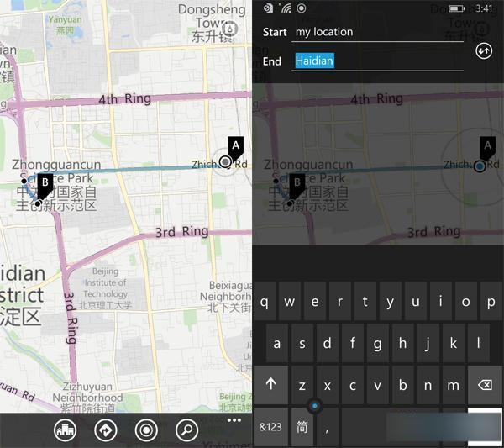This screenshot has width=504, height=448.
Task: Tap the n key
Action: pyautogui.click(x=428, y=385)
